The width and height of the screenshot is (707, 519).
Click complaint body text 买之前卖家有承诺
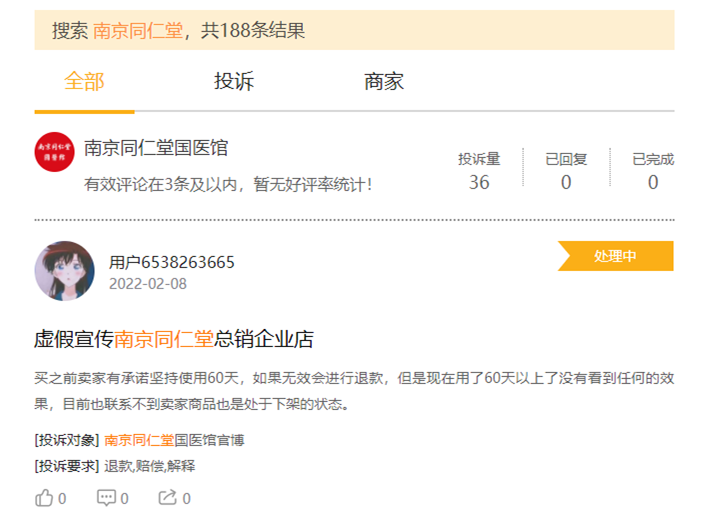pyautogui.click(x=354, y=390)
